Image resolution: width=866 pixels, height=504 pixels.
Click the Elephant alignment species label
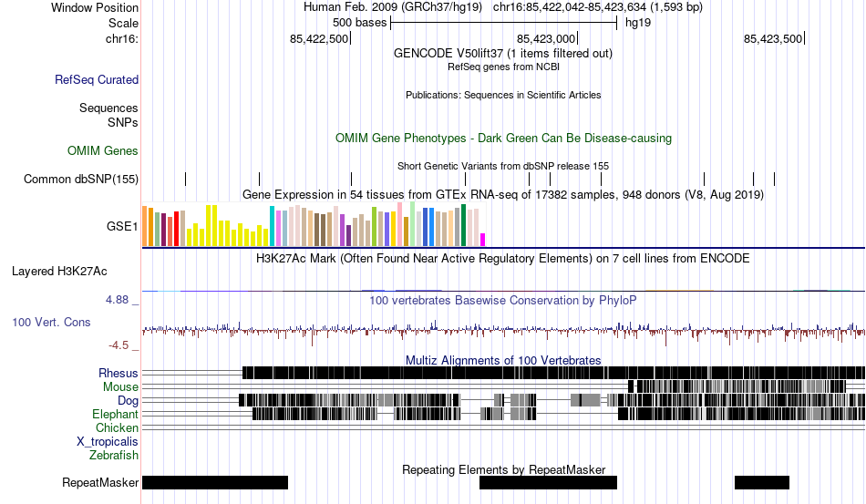pos(115,414)
